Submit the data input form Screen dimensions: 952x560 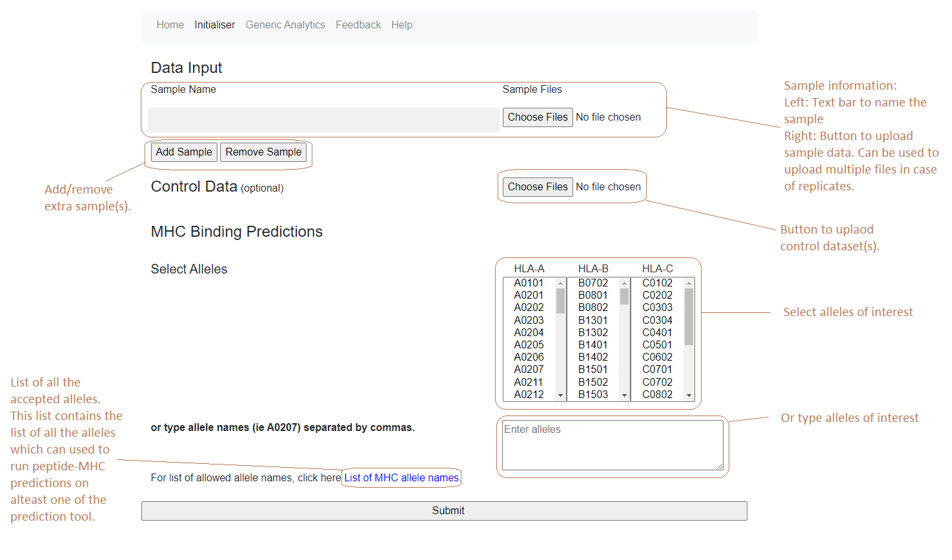[444, 511]
